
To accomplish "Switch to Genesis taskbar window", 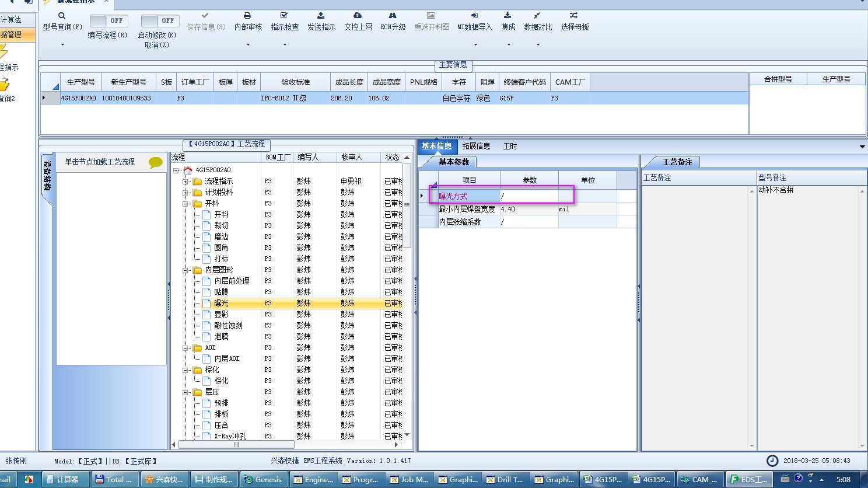I will [263, 480].
